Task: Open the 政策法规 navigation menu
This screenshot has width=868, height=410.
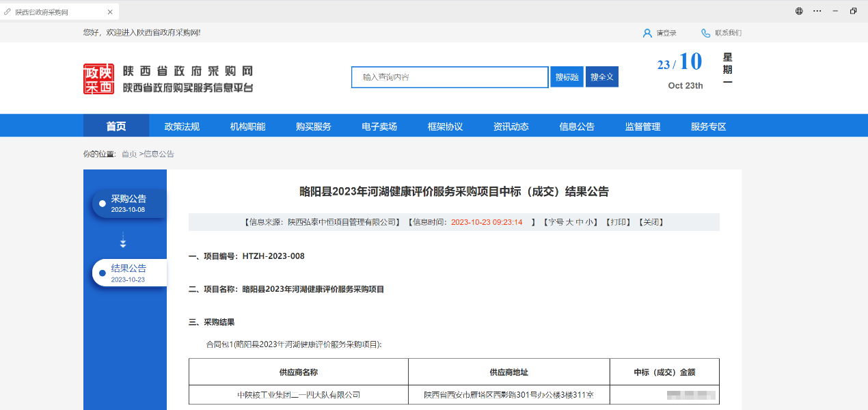Action: [182, 126]
